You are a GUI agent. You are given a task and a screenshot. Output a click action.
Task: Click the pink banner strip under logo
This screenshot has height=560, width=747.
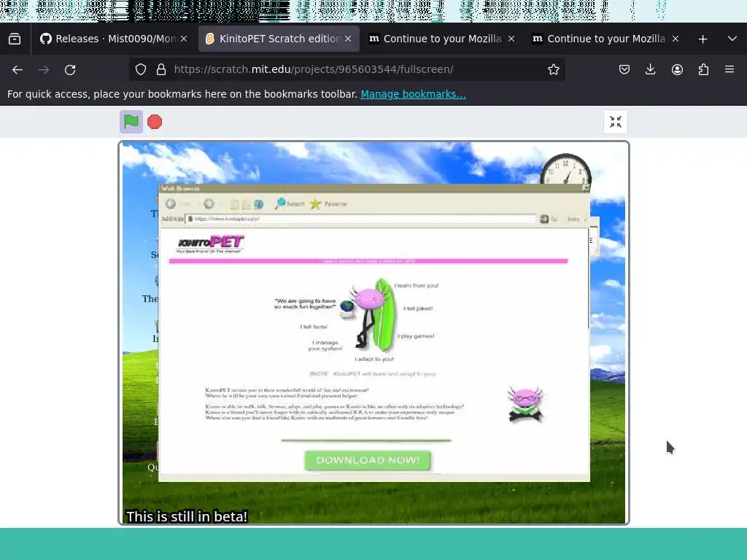[x=368, y=261]
